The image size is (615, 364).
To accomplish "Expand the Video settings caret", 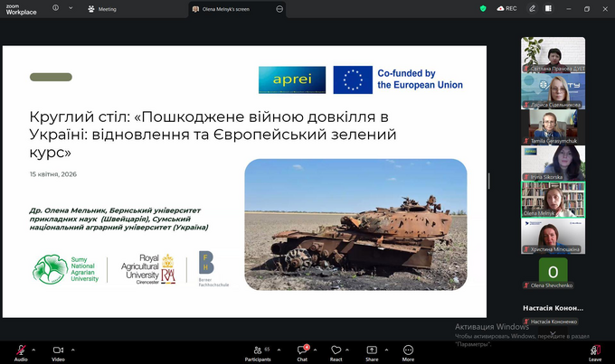I will coord(71,349).
